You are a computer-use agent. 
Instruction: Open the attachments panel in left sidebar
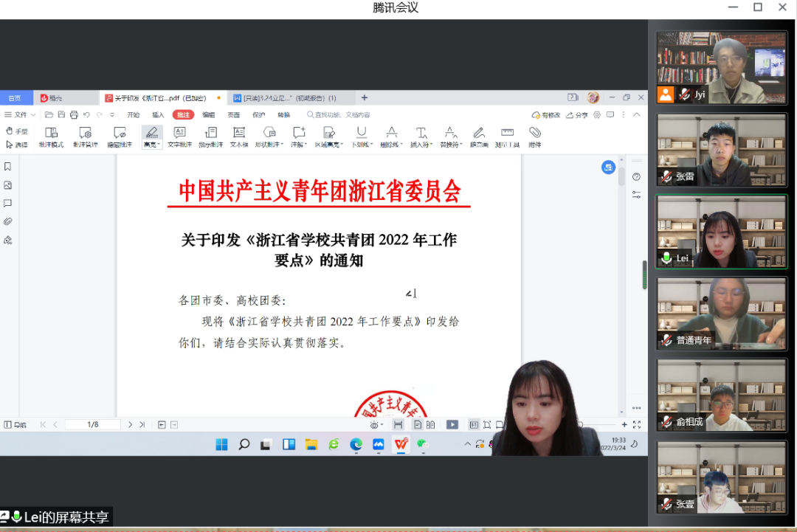pos(7,221)
